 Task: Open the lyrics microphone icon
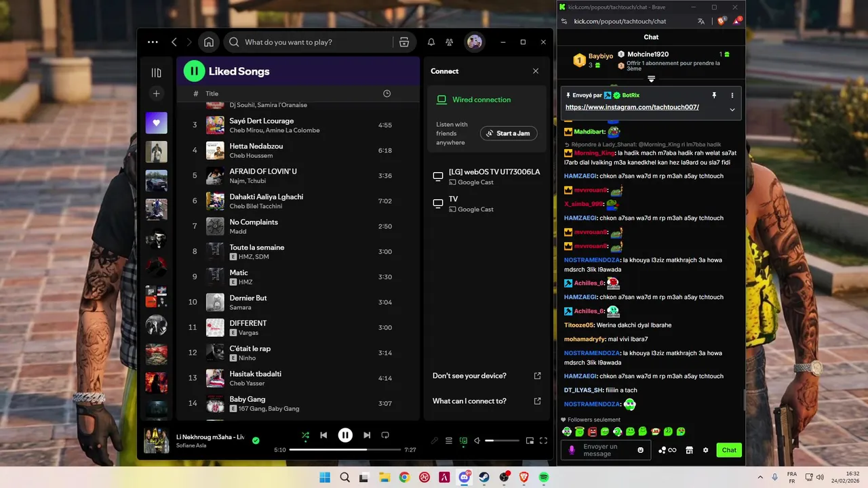tap(435, 441)
